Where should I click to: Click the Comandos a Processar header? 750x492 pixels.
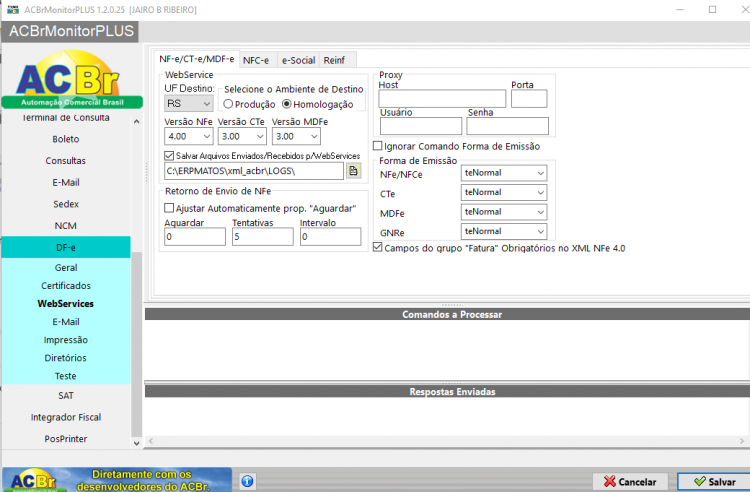[x=447, y=314]
